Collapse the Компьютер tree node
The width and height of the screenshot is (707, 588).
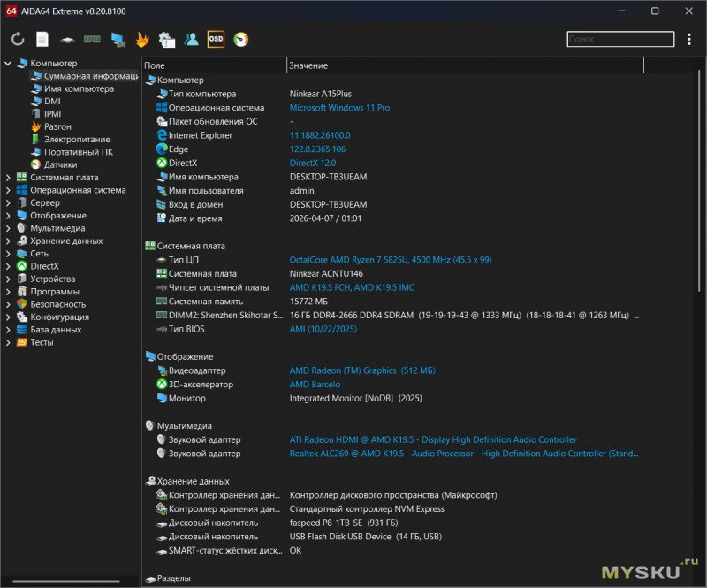[x=8, y=64]
